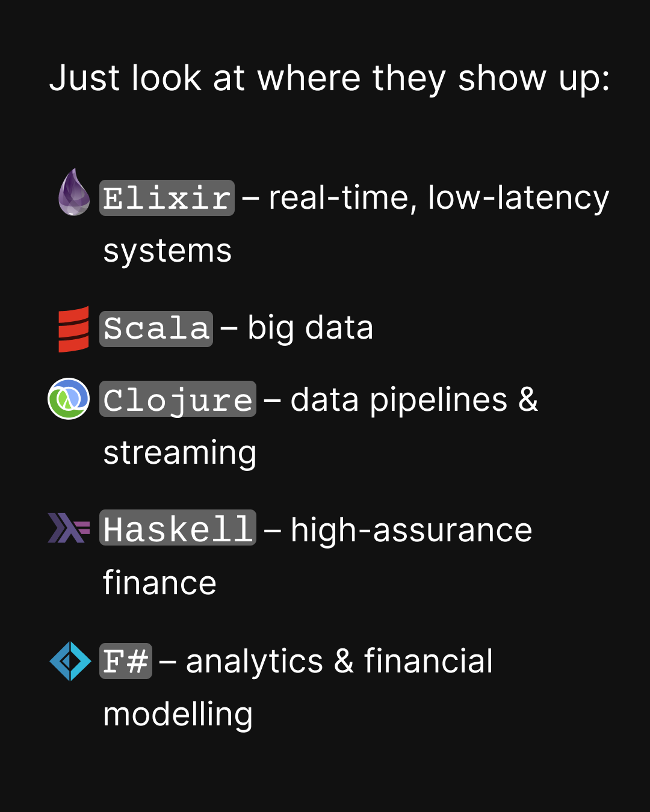This screenshot has height=812, width=650.
Task: Click the Clojure code label
Action: (x=178, y=399)
